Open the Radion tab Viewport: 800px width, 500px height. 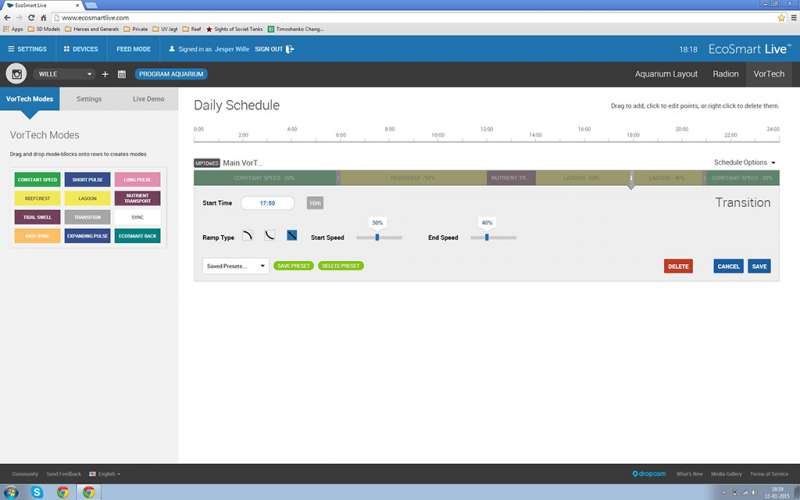click(x=725, y=74)
